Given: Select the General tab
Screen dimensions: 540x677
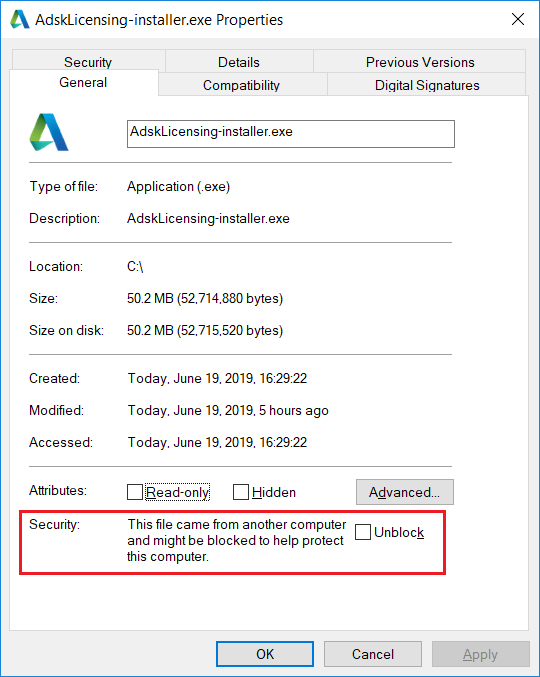Looking at the screenshot, I should click(x=83, y=82).
